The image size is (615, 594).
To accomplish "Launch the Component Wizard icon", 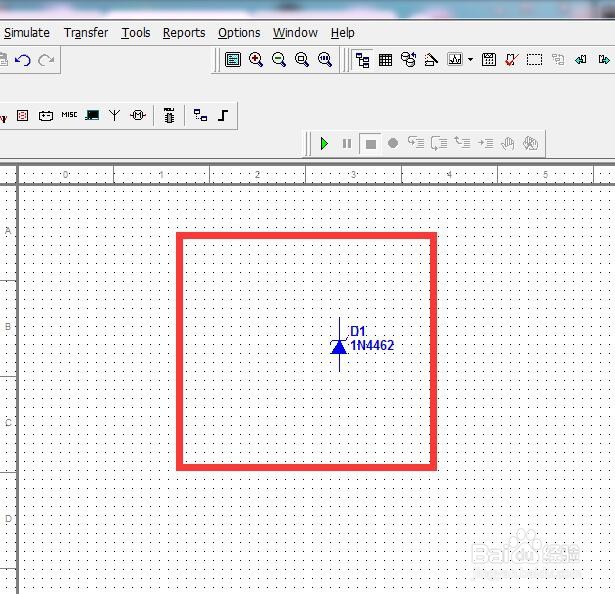I will click(x=431, y=60).
